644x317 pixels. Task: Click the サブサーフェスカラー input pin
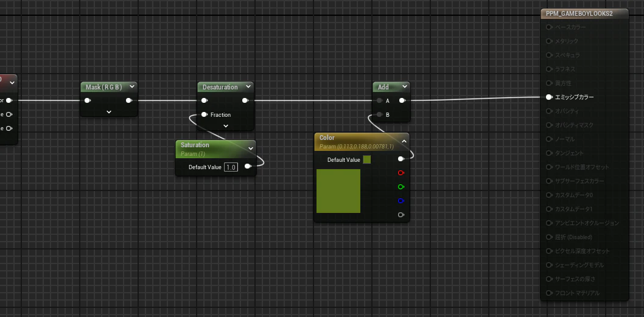click(548, 181)
